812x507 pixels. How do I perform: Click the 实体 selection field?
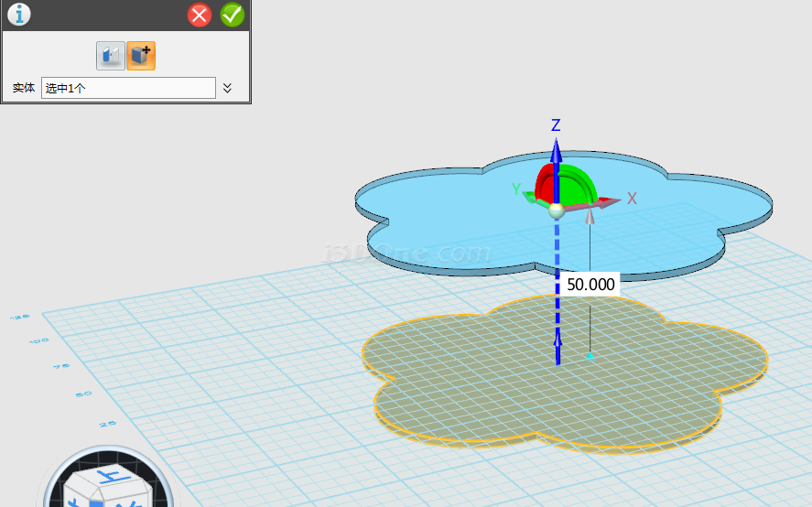(128, 88)
